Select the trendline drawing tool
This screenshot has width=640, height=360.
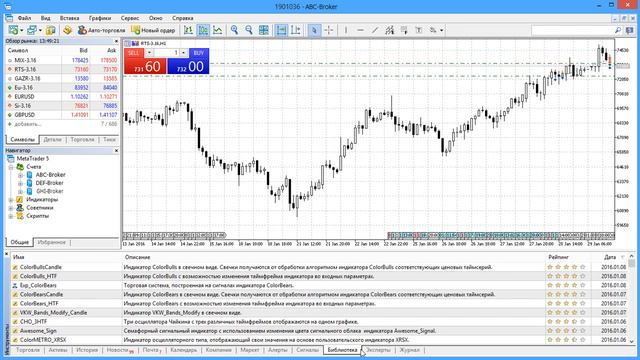tap(375, 30)
